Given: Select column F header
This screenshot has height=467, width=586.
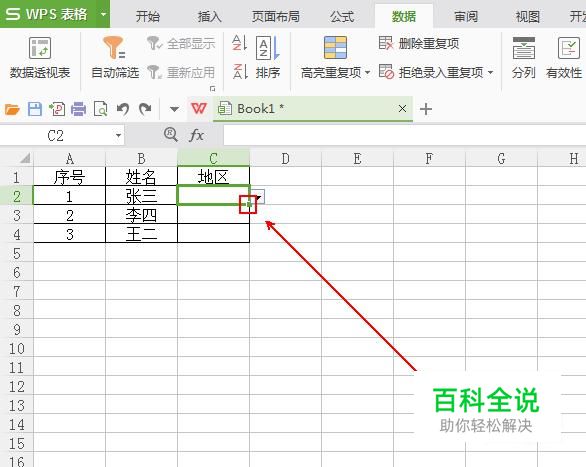Looking at the screenshot, I should 429,159.
